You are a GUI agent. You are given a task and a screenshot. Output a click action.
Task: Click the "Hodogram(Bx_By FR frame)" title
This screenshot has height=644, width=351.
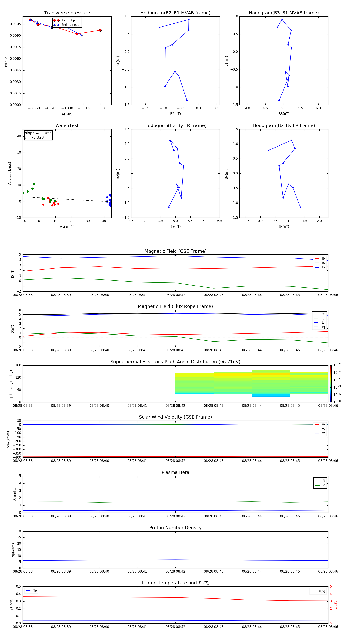[x=284, y=125]
